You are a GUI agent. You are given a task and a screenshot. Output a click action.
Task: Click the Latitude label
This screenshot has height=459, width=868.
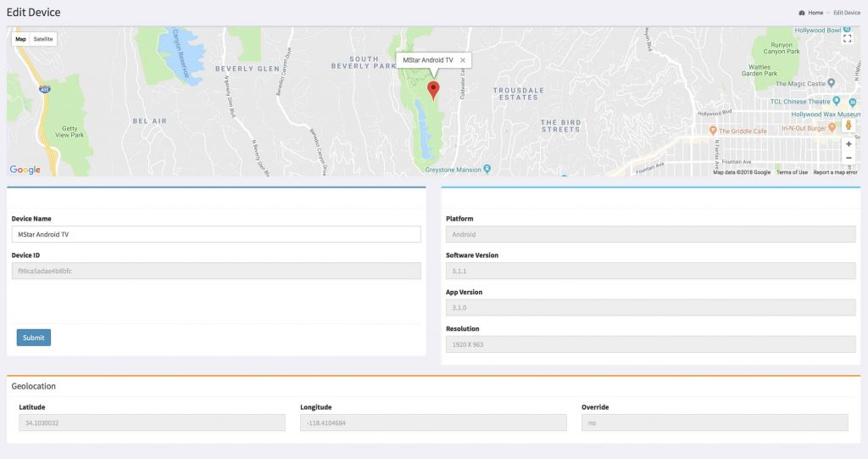[32, 407]
